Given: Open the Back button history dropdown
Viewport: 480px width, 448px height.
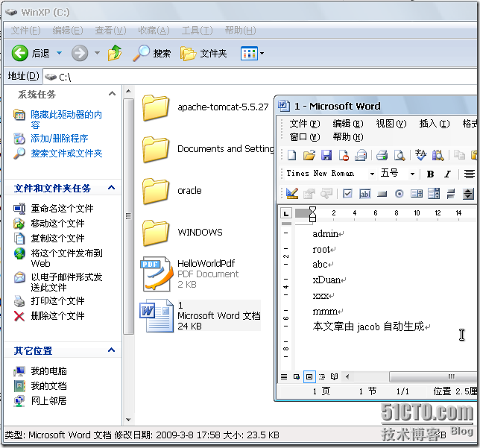Looking at the screenshot, I should point(60,53).
